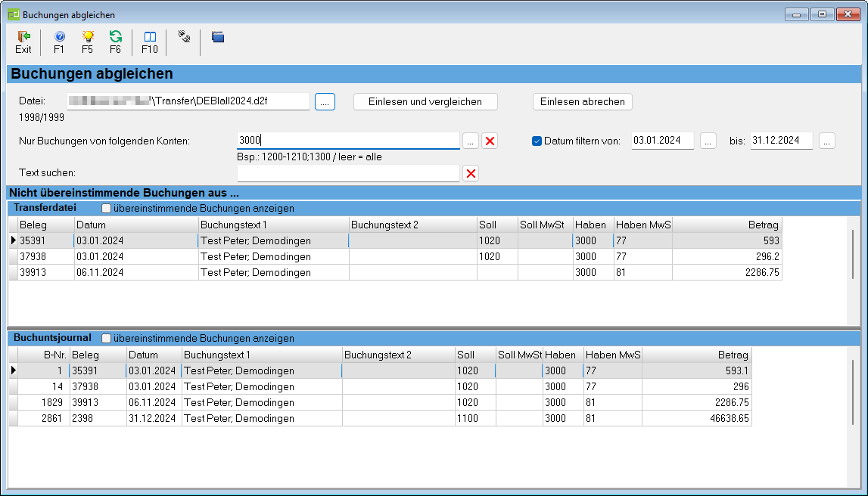Click Einlesen und vergleichen button
Image resolution: width=868 pixels, height=496 pixels.
tap(426, 102)
